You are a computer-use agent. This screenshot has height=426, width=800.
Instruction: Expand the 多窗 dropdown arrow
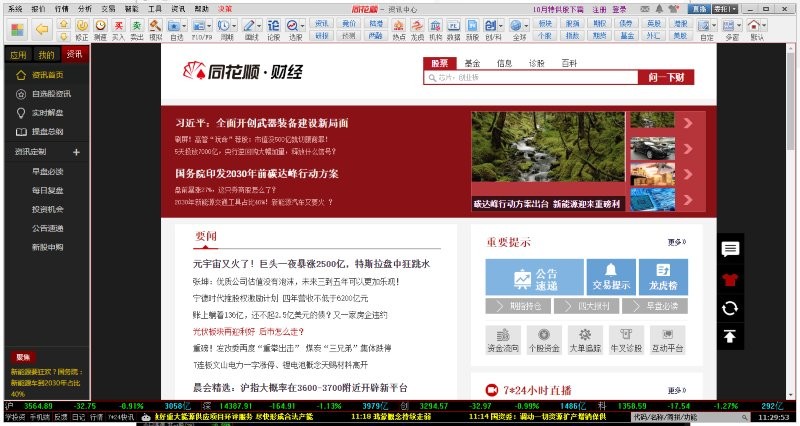tap(739, 26)
